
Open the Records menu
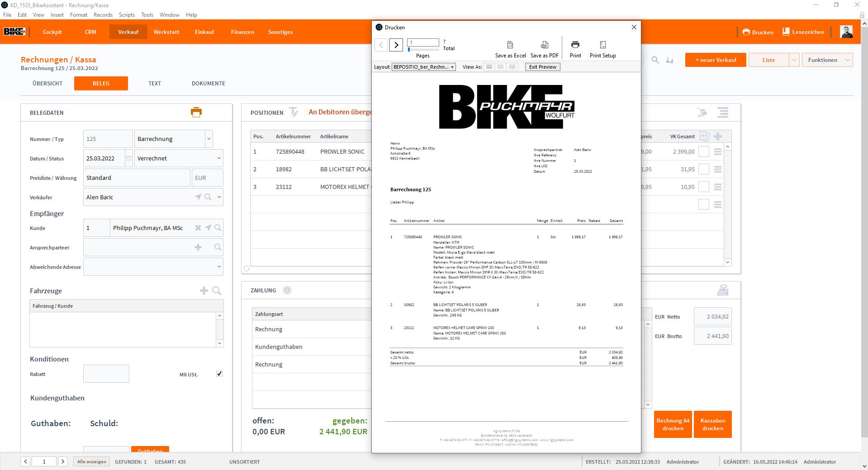pyautogui.click(x=103, y=15)
